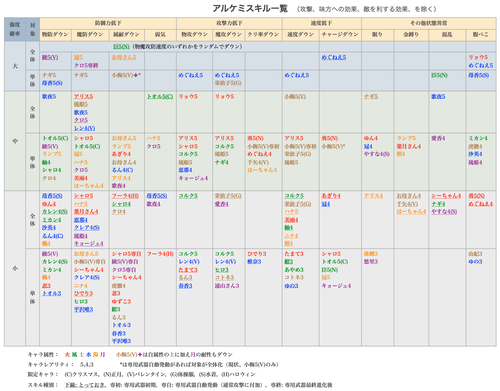Click the 弱気 column header
The width and height of the screenshot is (500, 391).
160,34
